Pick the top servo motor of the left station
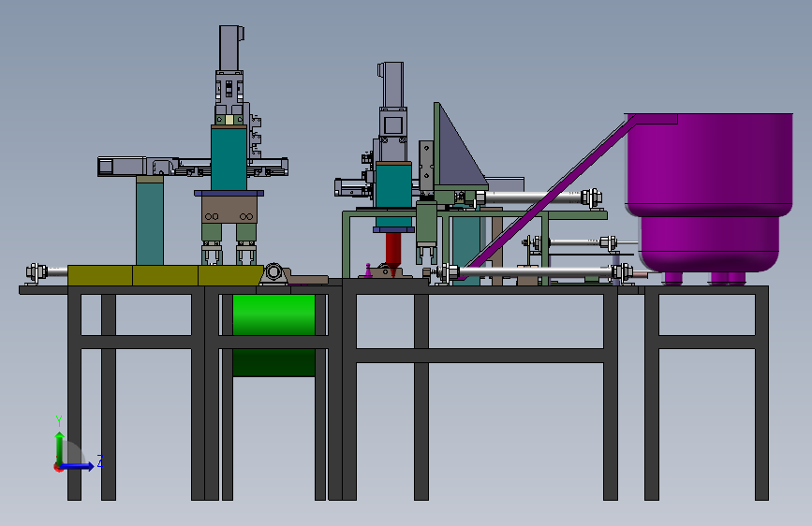Image resolution: width=812 pixels, height=526 pixels. (230, 48)
